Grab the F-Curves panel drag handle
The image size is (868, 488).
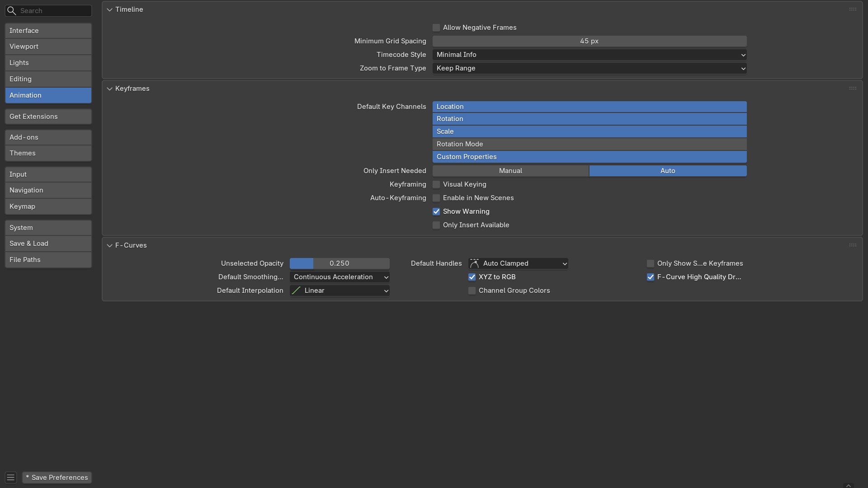853,245
